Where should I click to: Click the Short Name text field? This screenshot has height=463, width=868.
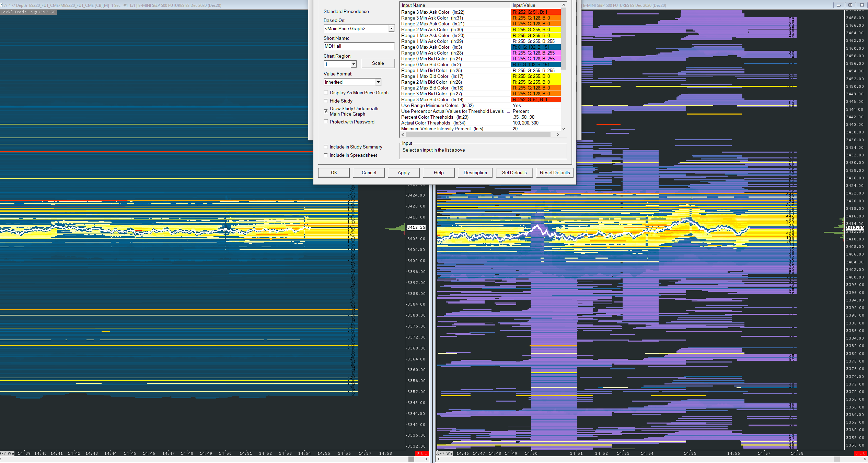click(359, 46)
